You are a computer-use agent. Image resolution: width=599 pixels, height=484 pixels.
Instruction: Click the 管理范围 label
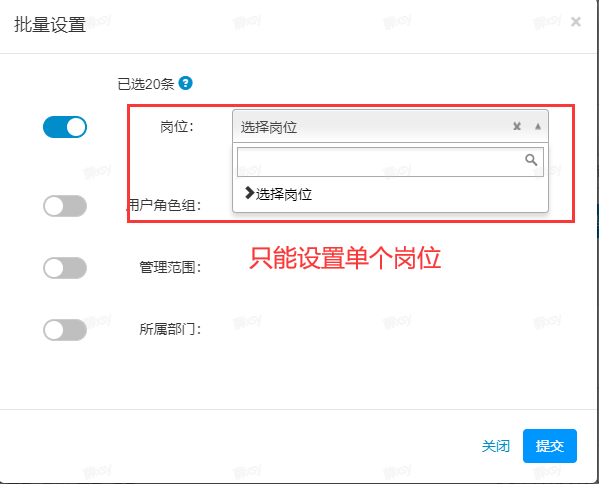point(170,267)
